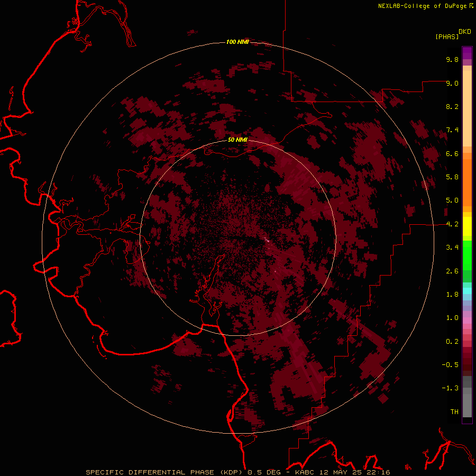Click the 22:16 time stamp in caption
This screenshot has height=476, width=476.
click(378, 472)
